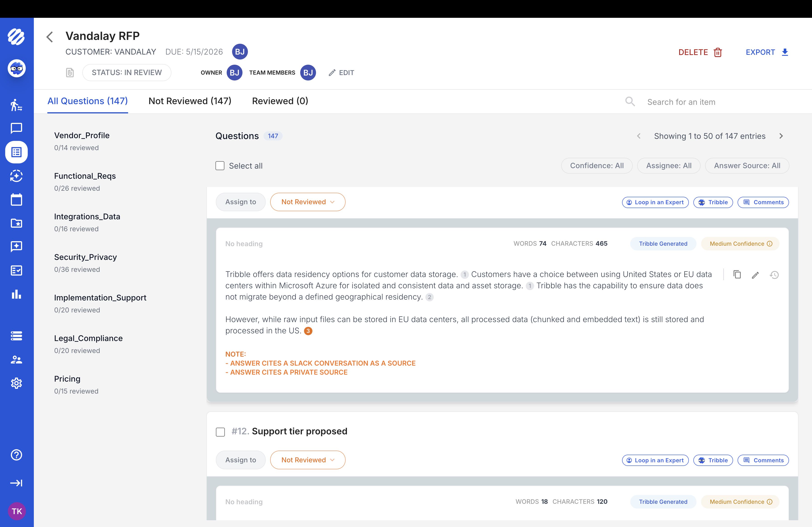This screenshot has width=812, height=527.
Task: View the data residency answer history
Action: click(774, 275)
